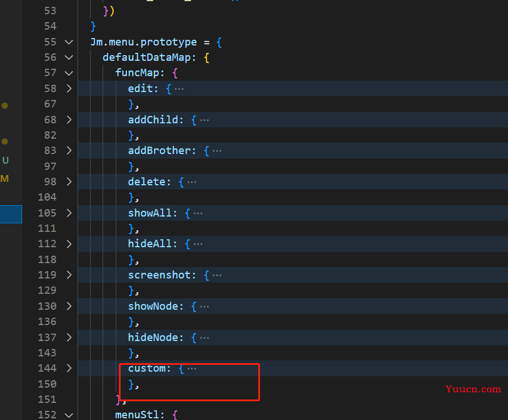Click line number 129 in the gutter
The height and width of the screenshot is (420, 508).
click(x=47, y=290)
